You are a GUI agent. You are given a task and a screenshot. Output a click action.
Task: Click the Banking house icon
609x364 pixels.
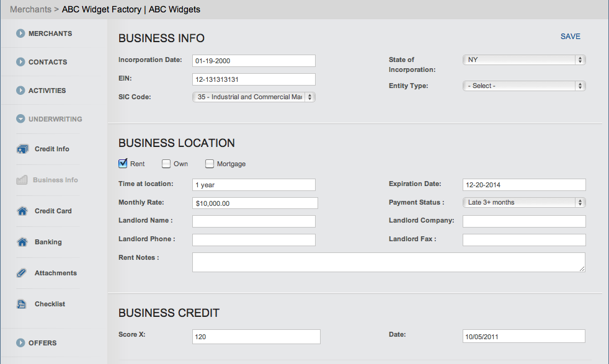[x=22, y=242]
